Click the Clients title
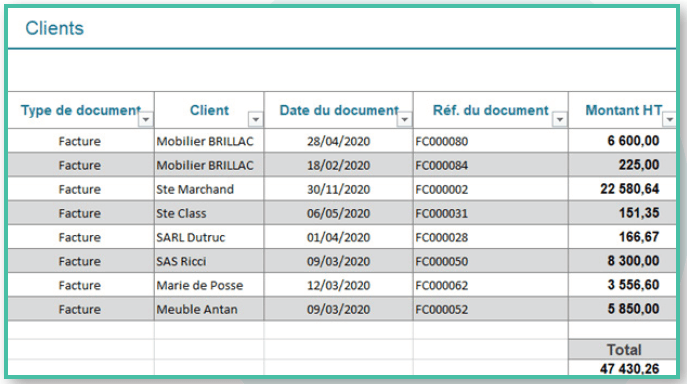687x384 pixels. point(54,28)
